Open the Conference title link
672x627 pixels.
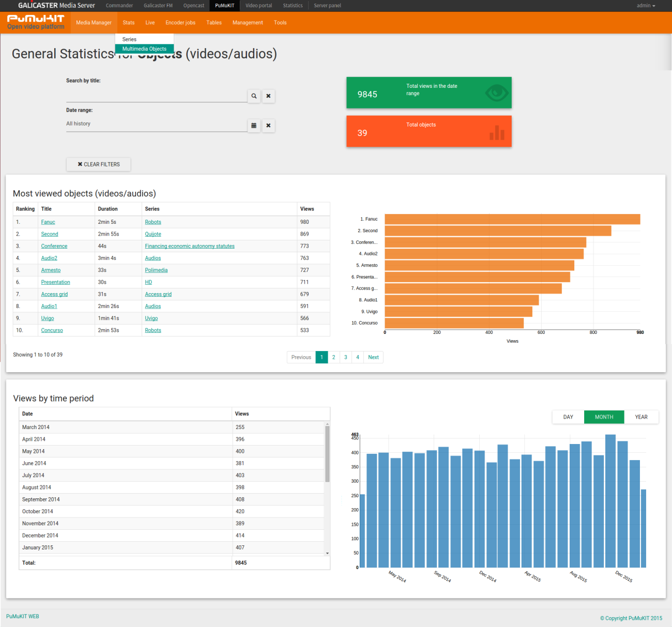point(54,246)
